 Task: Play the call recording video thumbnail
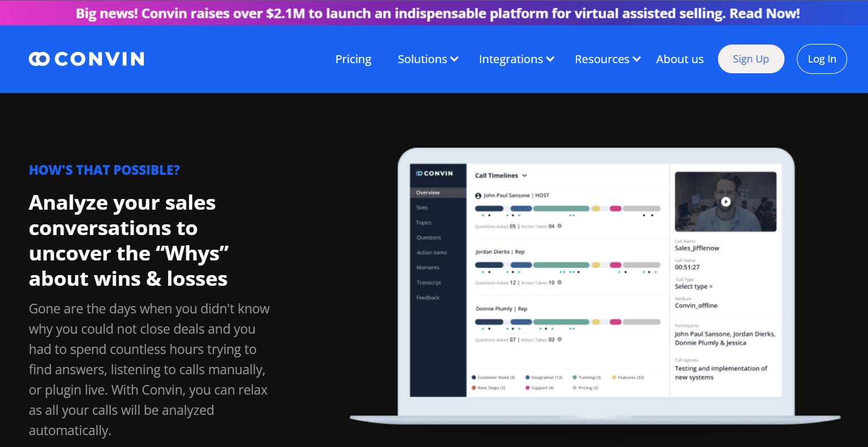coord(726,202)
